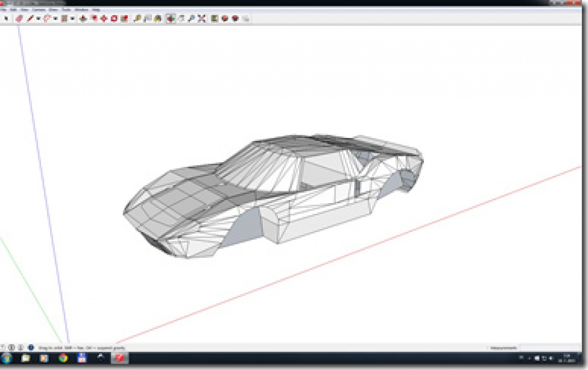Image resolution: width=588 pixels, height=370 pixels.
Task: Pick the Move tool
Action: pyautogui.click(x=104, y=18)
